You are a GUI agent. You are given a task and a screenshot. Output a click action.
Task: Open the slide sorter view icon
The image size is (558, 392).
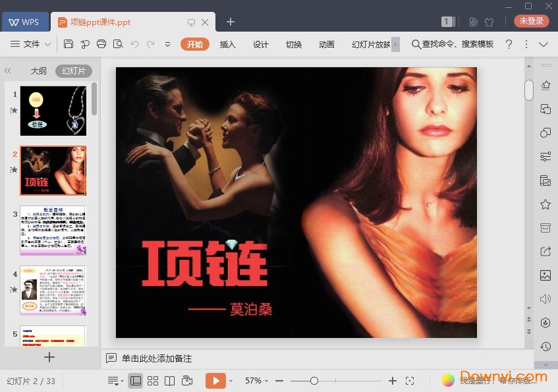pos(153,381)
